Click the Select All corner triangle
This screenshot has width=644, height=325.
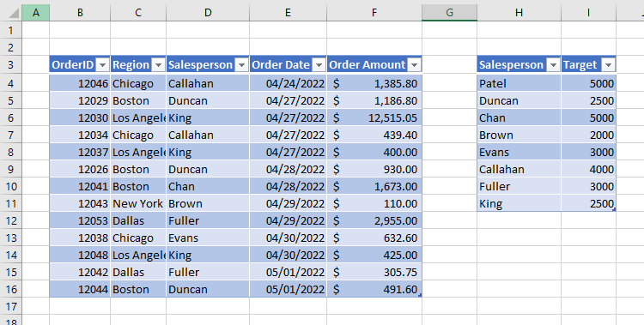click(10, 13)
